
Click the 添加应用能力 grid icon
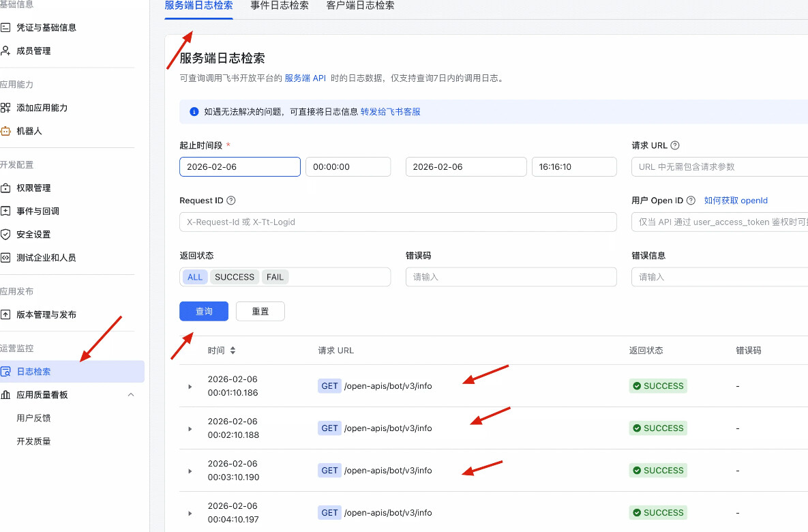(x=5, y=108)
